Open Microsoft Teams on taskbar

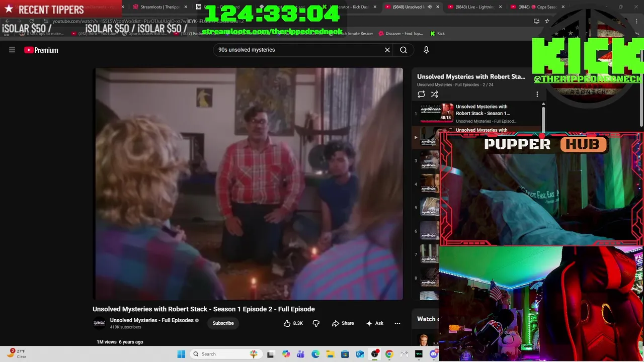(300, 354)
